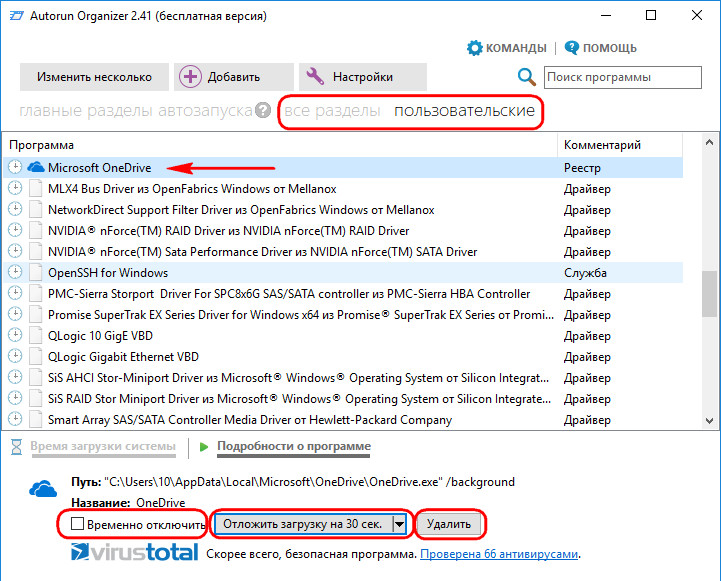Viewport: 721px width, 581px height.
Task: Open Настройки settings button
Action: pyautogui.click(x=363, y=77)
